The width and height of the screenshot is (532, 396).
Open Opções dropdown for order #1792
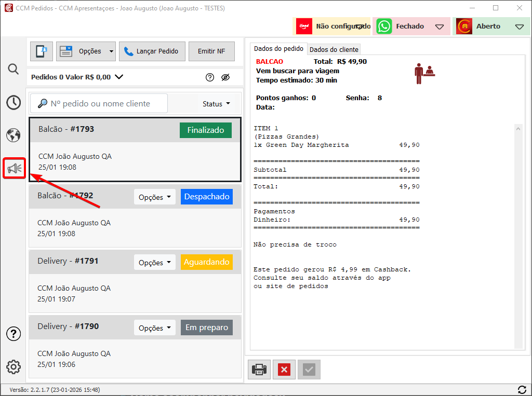tap(155, 197)
